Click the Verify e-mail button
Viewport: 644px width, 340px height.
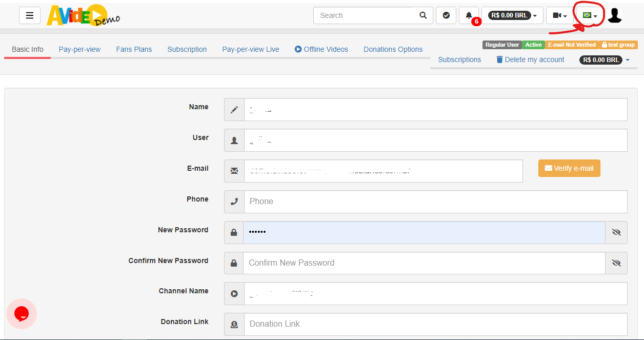[x=569, y=168]
